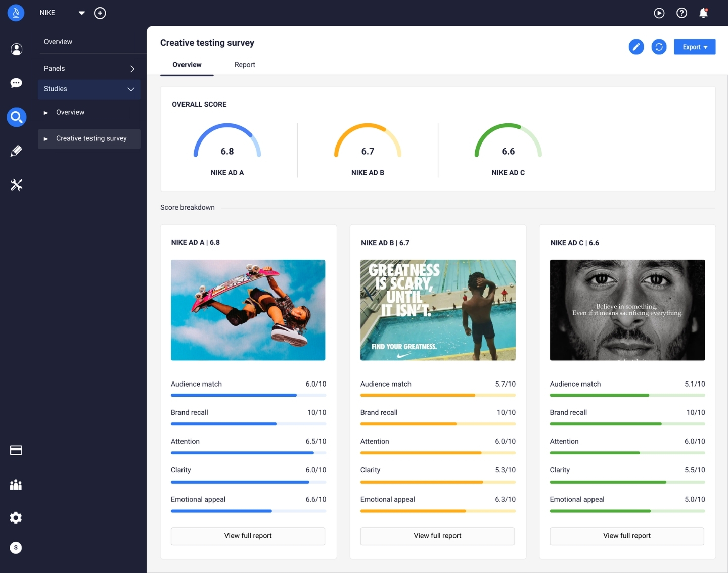Expand the Overview tree item triangle

tap(45, 113)
